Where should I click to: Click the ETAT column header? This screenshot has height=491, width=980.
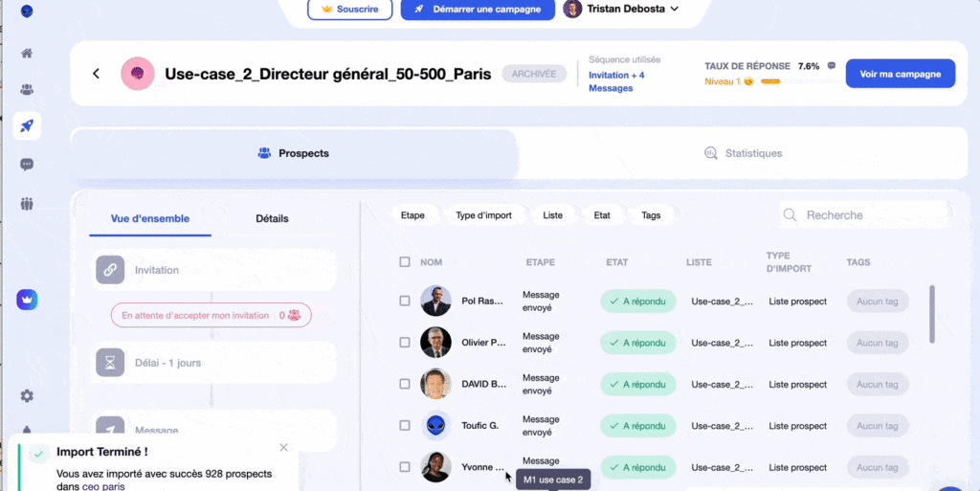tap(617, 262)
